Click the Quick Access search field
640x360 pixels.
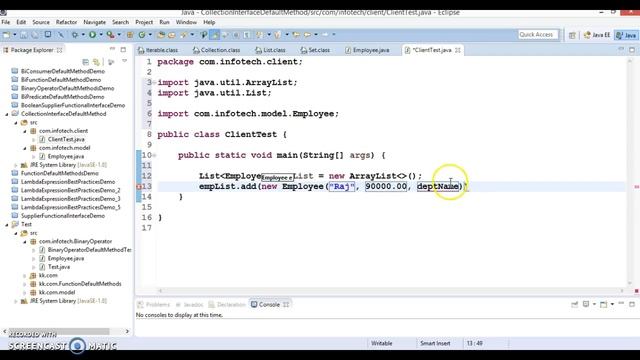pos(538,35)
